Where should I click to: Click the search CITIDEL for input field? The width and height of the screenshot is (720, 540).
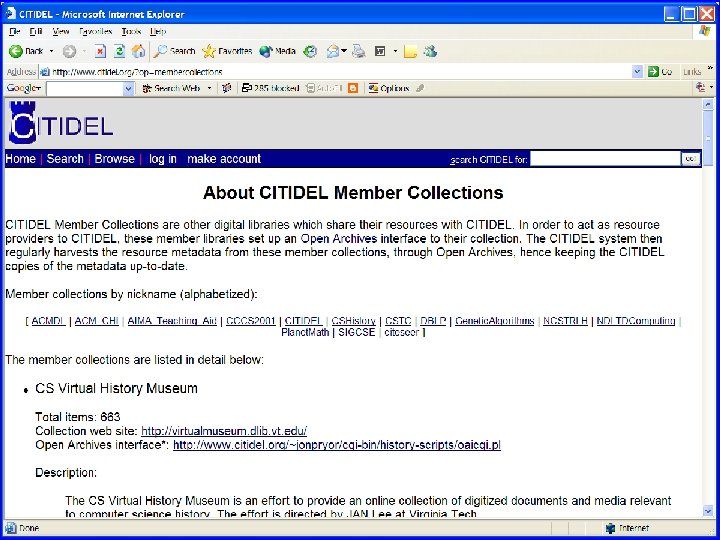coord(605,159)
